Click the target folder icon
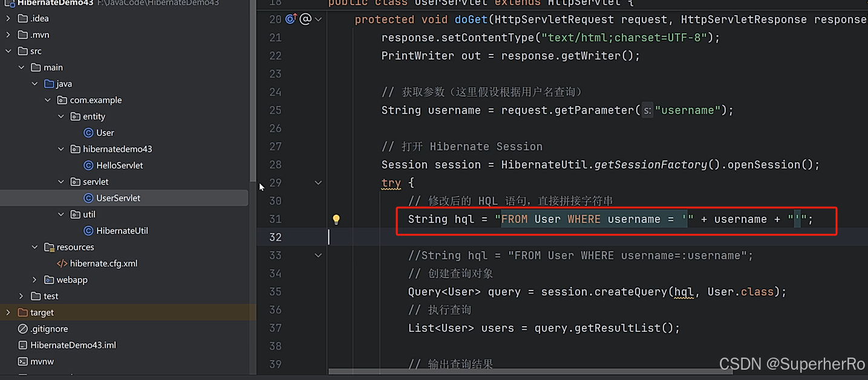Viewport: 868px width, 380px height. click(x=23, y=312)
